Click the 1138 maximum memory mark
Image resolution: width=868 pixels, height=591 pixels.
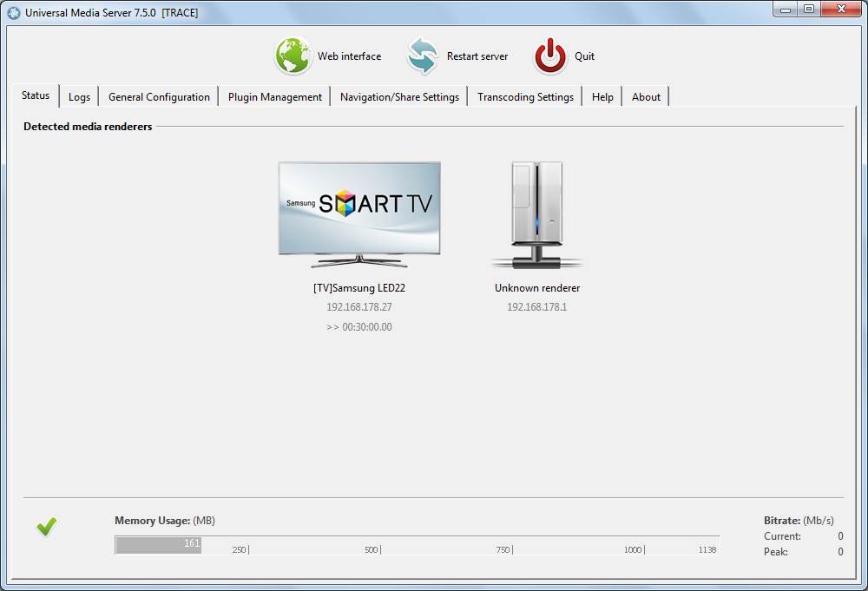pos(707,549)
